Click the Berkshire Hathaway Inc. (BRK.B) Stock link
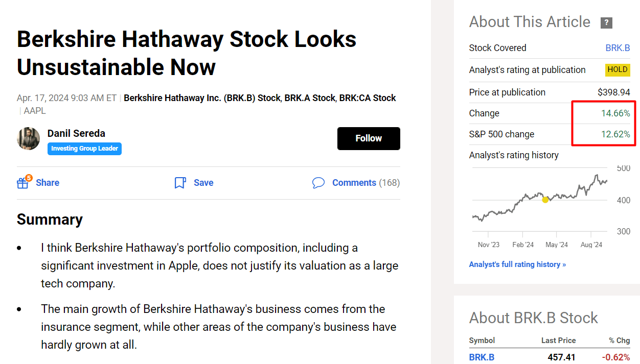This screenshot has width=640, height=364. pyautogui.click(x=201, y=98)
